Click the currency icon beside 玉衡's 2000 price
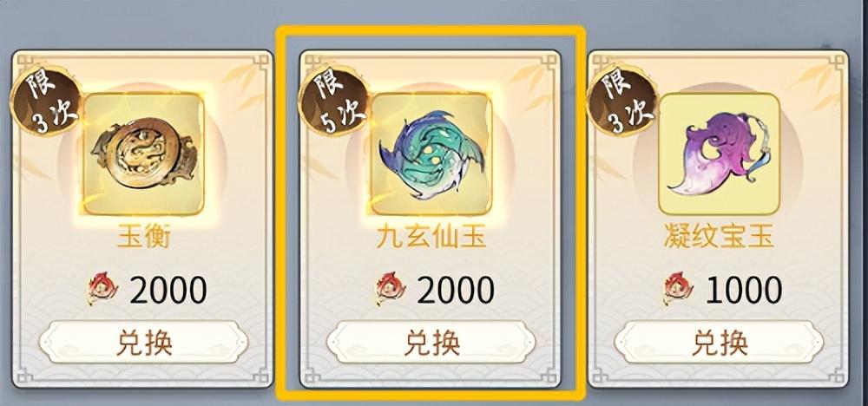 point(102,288)
